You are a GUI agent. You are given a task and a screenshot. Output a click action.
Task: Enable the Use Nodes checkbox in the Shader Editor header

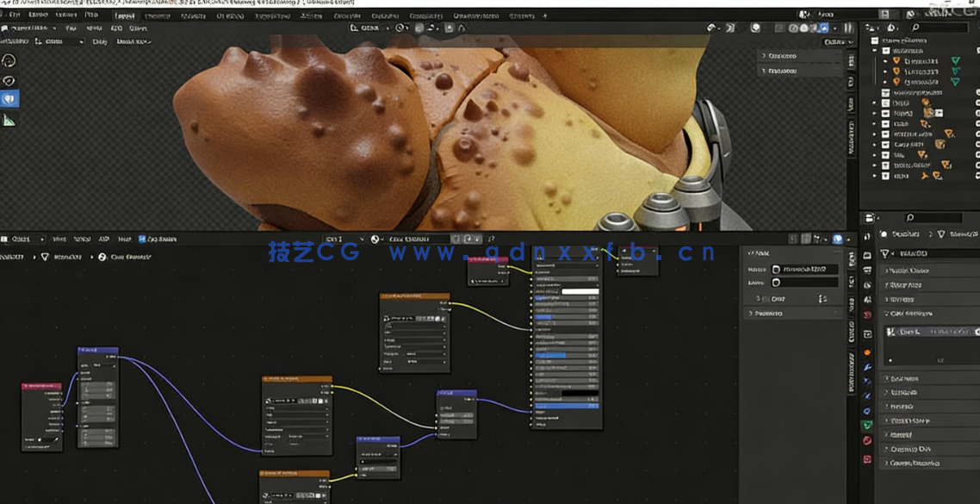pos(140,240)
